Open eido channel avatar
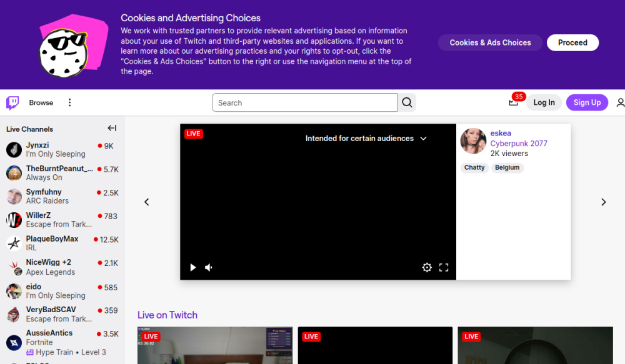 pyautogui.click(x=14, y=291)
